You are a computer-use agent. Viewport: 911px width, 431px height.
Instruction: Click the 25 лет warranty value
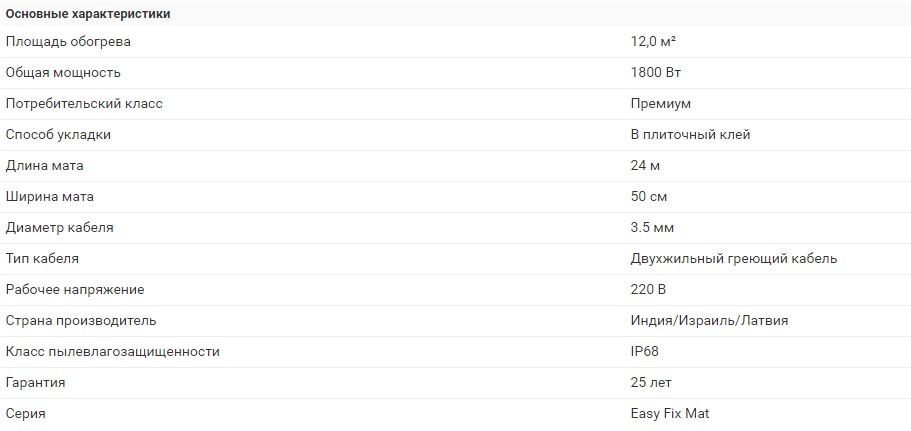(x=651, y=383)
